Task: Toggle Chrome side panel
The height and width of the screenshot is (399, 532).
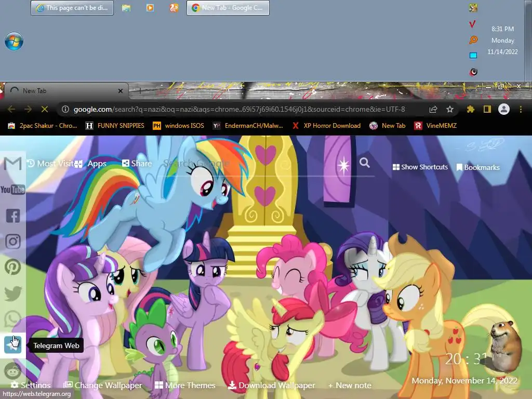Action: [487, 109]
